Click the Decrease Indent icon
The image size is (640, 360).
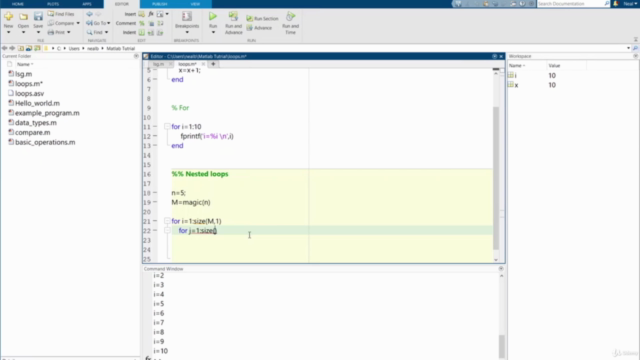[x=160, y=32]
